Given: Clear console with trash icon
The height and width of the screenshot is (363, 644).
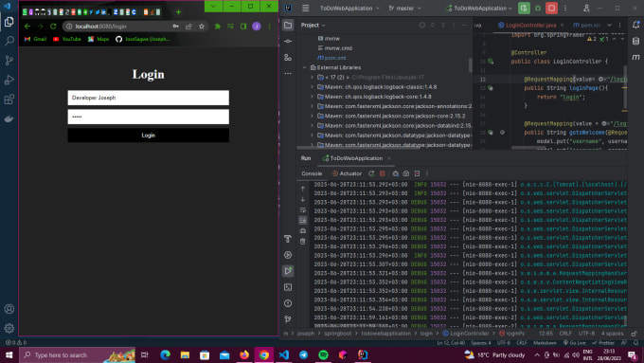Looking at the screenshot, I should coord(303,242).
